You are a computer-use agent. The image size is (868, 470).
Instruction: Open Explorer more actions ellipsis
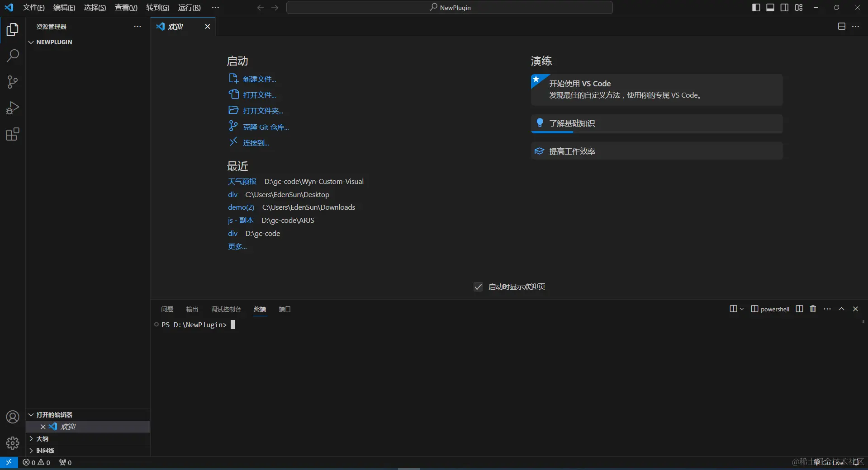[x=138, y=27]
